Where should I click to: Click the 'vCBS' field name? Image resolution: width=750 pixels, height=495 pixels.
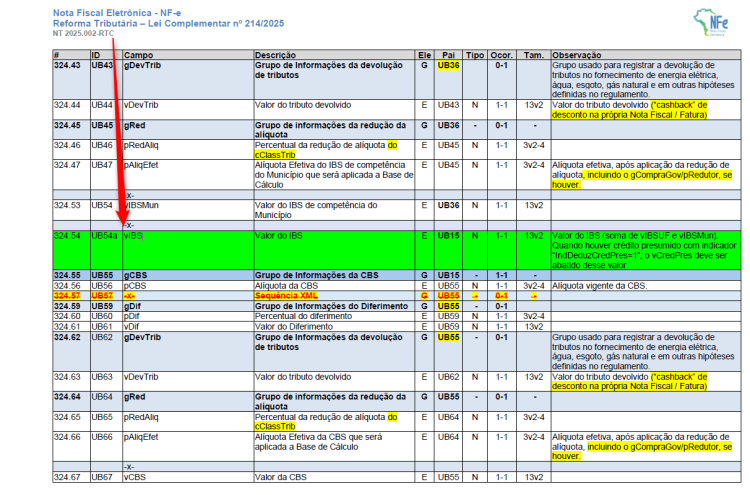[134, 478]
